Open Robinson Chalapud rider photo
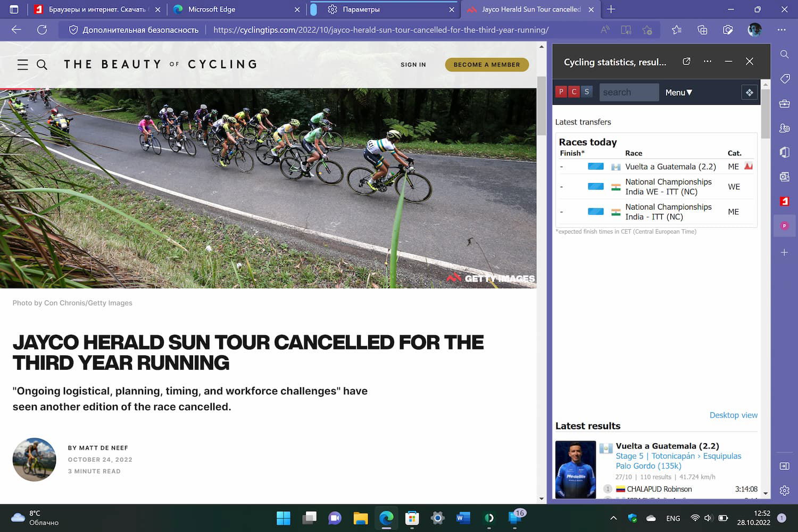798x532 pixels. (575, 469)
